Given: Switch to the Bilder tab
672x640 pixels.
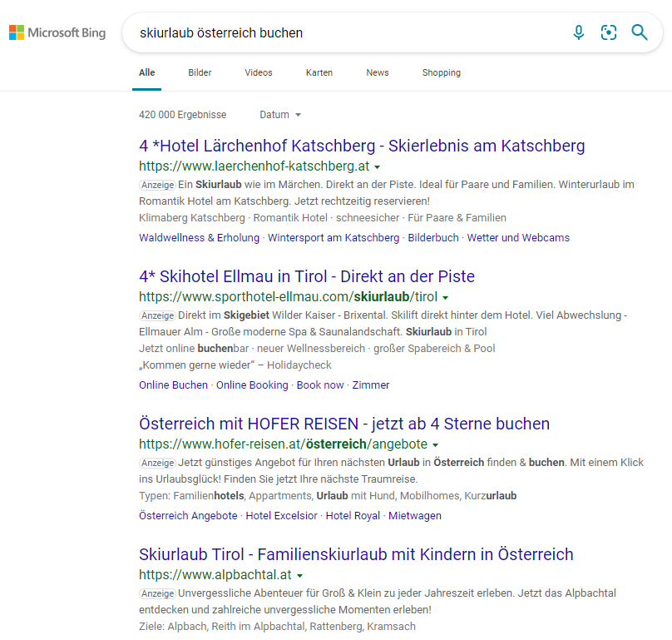Looking at the screenshot, I should tap(200, 72).
